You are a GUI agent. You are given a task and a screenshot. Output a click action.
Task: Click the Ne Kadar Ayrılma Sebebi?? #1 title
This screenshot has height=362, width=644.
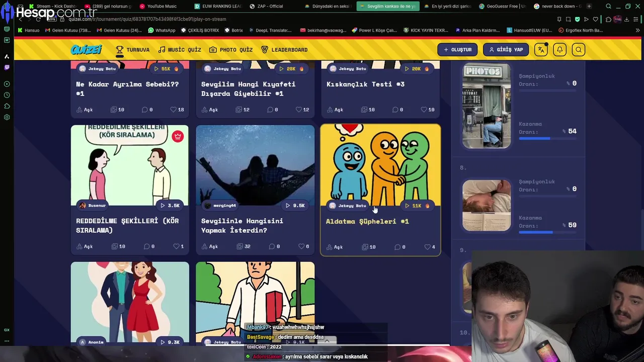[127, 88]
